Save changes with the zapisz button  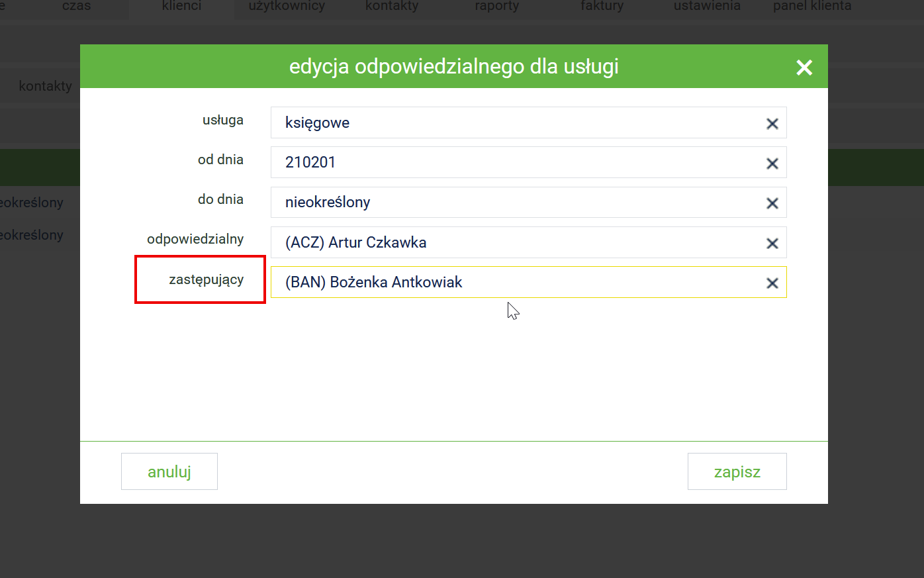tap(737, 472)
